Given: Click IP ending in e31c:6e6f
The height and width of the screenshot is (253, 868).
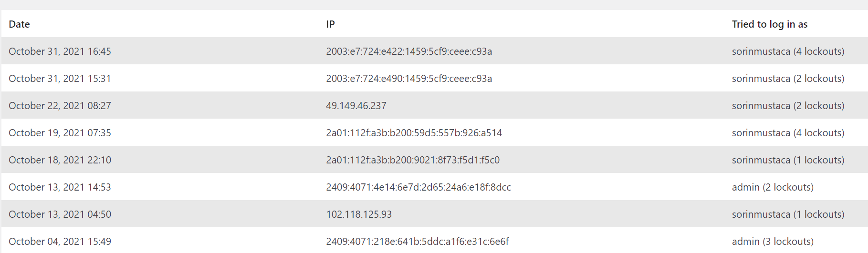Looking at the screenshot, I should (418, 242).
